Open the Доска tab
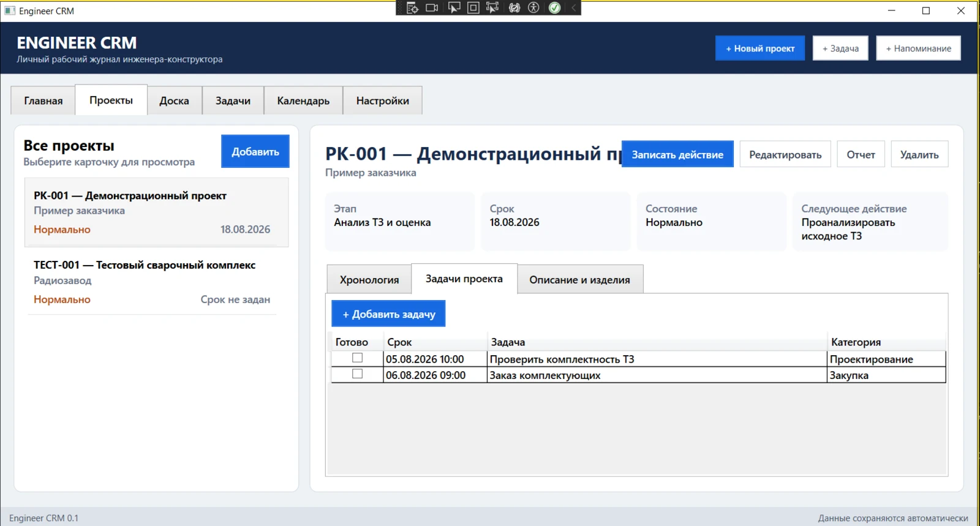980x526 pixels. (x=174, y=100)
